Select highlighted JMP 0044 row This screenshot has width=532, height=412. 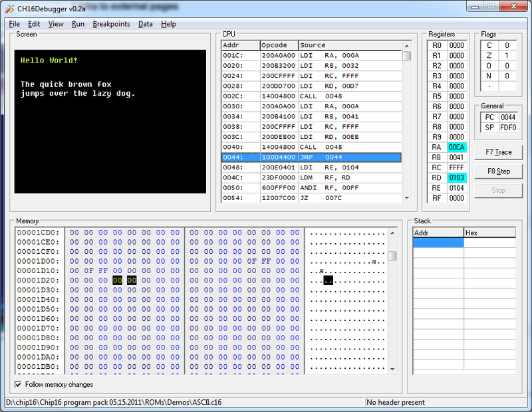tap(311, 157)
